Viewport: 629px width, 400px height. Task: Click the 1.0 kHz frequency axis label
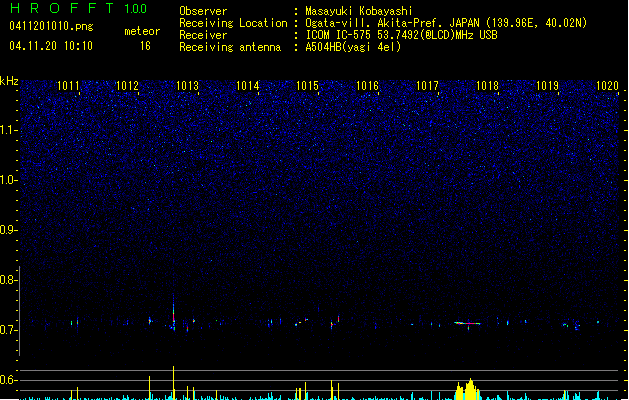(x=8, y=180)
